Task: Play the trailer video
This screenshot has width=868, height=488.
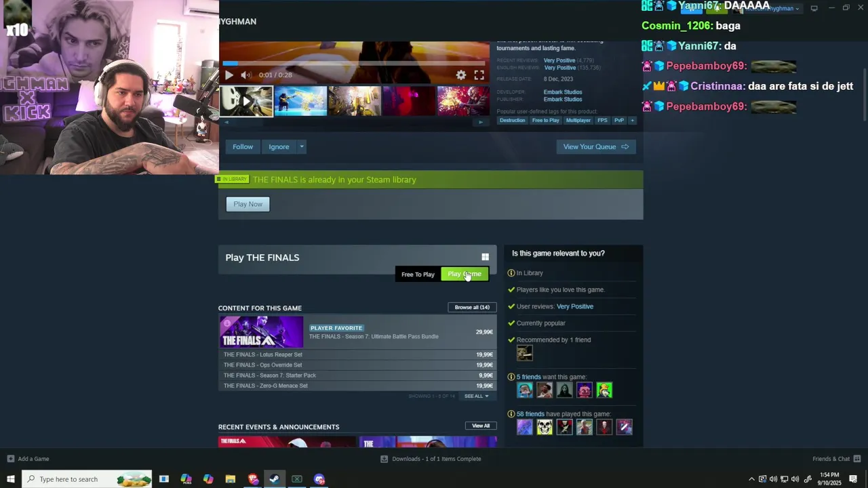Action: (229, 75)
